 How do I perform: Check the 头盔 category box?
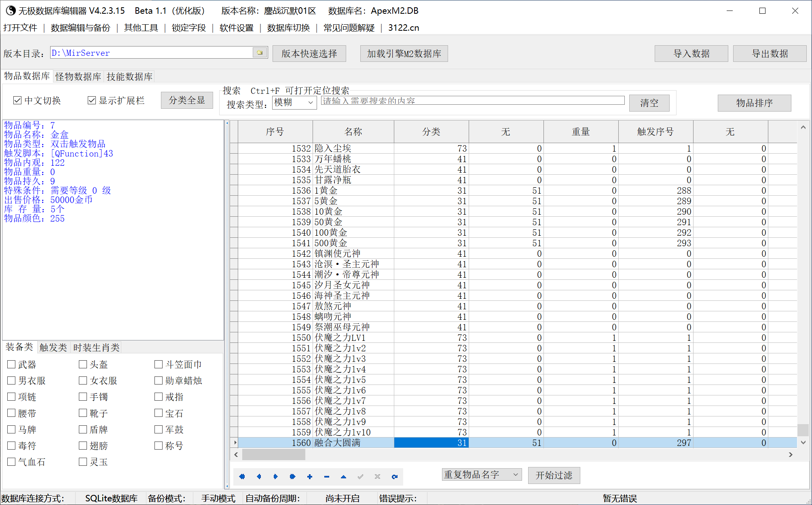(x=83, y=364)
